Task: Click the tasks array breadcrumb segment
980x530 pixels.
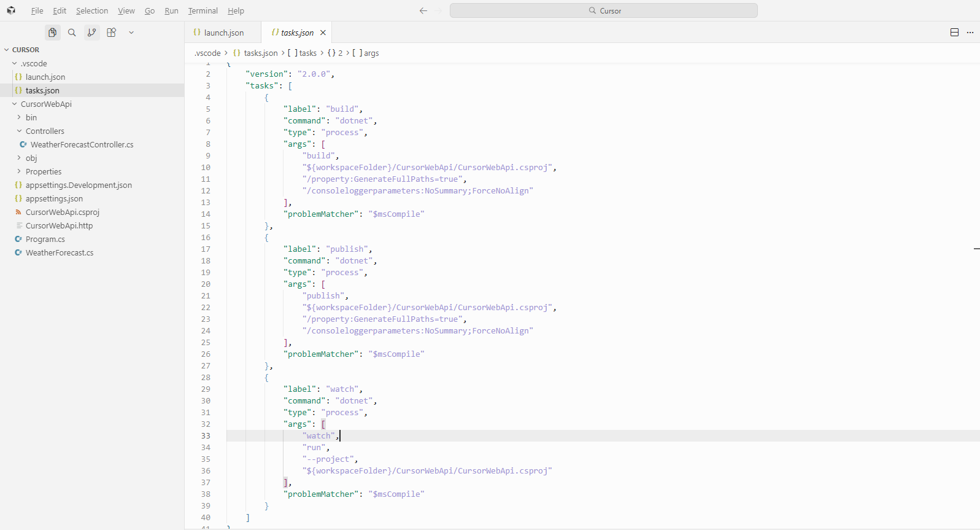Action: click(x=302, y=53)
